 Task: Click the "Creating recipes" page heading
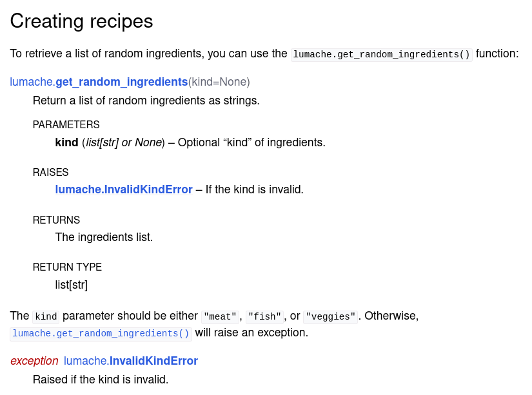pyautogui.click(x=81, y=21)
